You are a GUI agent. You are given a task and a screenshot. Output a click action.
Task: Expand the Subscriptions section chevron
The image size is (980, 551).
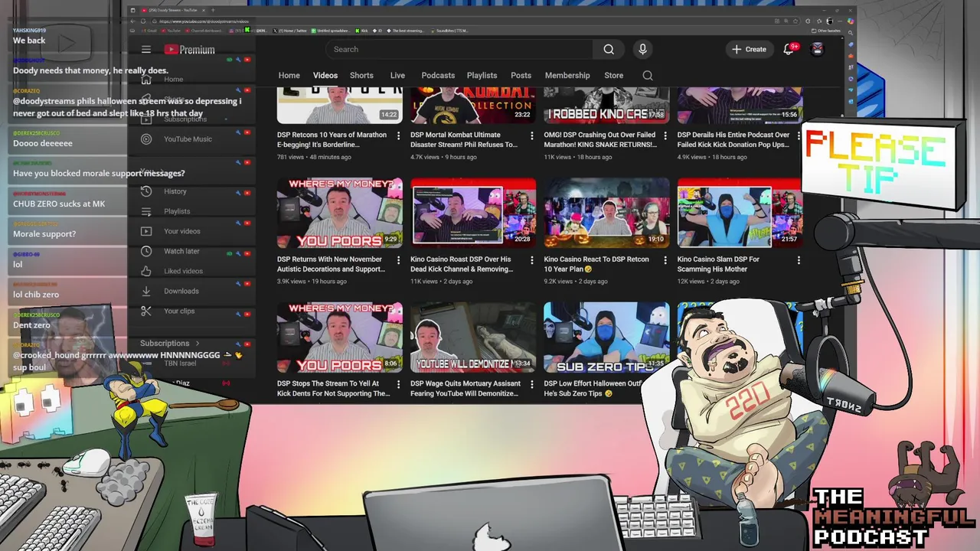[198, 344]
